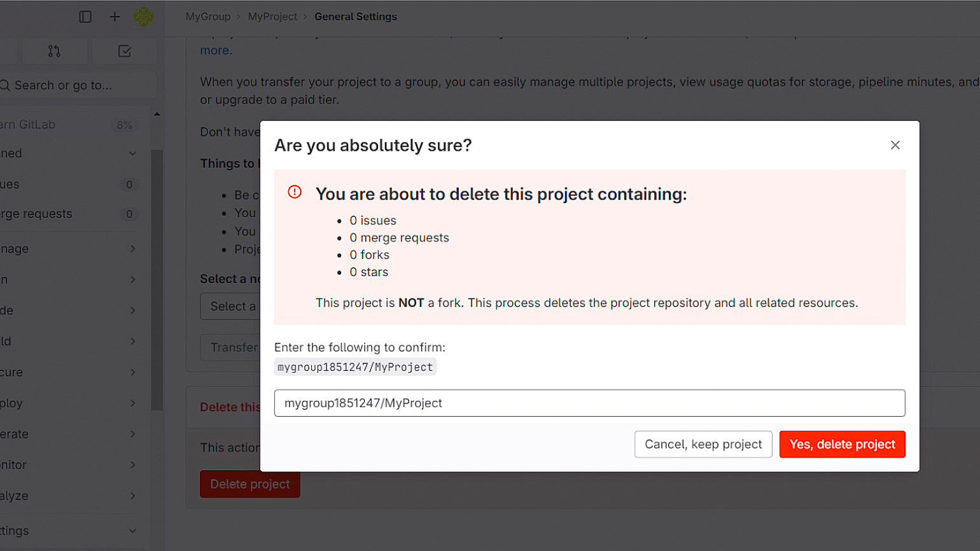Click 'Are you absolutely sure?' title

click(373, 145)
